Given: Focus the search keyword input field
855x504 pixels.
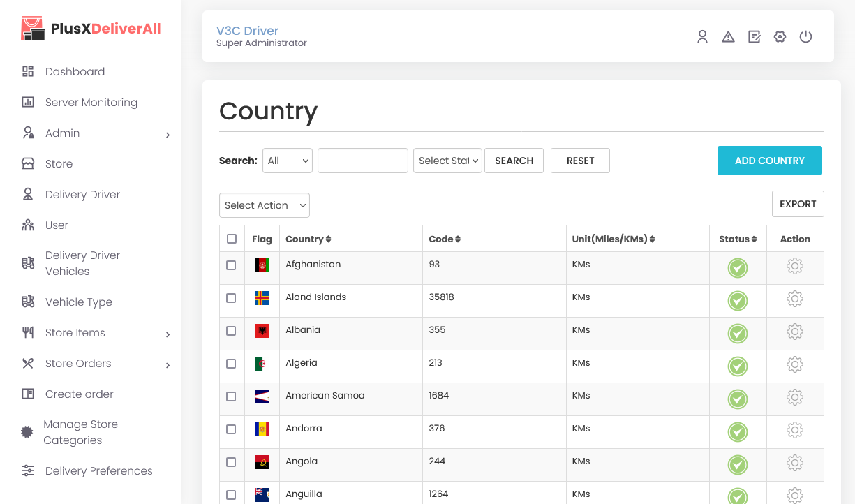Looking at the screenshot, I should pyautogui.click(x=363, y=161).
